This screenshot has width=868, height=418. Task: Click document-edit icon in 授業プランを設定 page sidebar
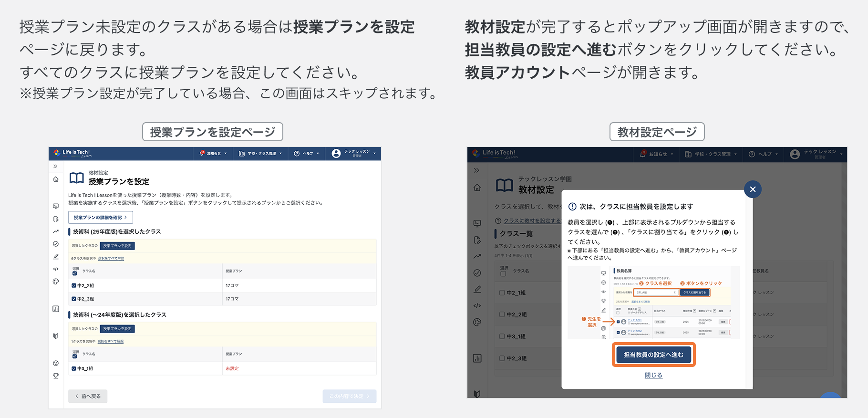tap(56, 219)
